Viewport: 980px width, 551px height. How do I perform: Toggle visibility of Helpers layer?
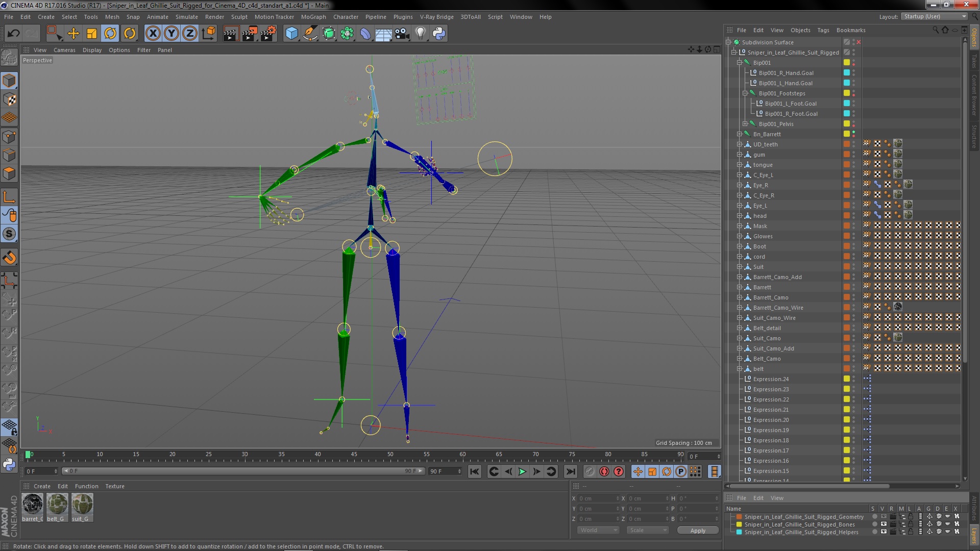[883, 532]
